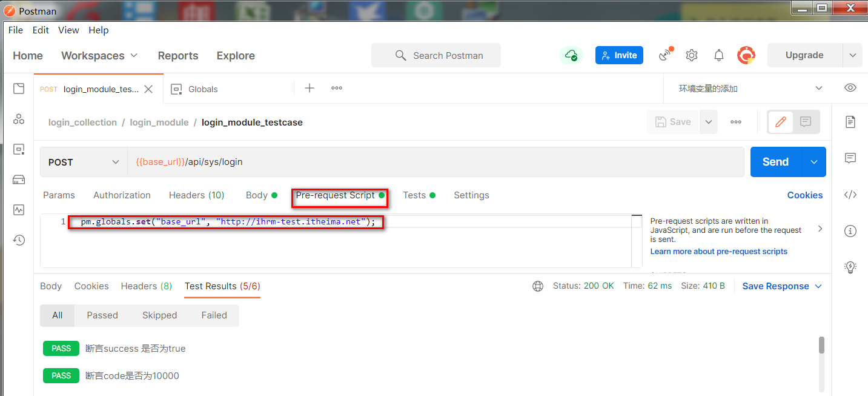The width and height of the screenshot is (868, 396).
Task: Click the blue Send button
Action: (x=776, y=162)
